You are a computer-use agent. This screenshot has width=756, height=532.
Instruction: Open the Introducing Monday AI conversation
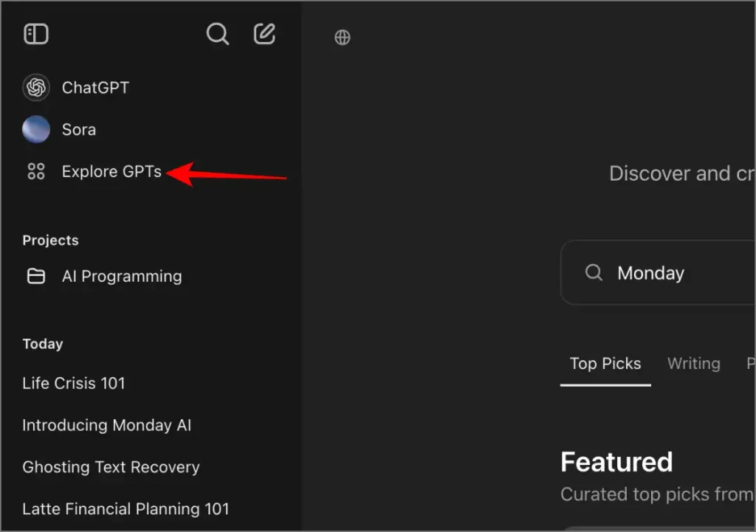click(107, 426)
